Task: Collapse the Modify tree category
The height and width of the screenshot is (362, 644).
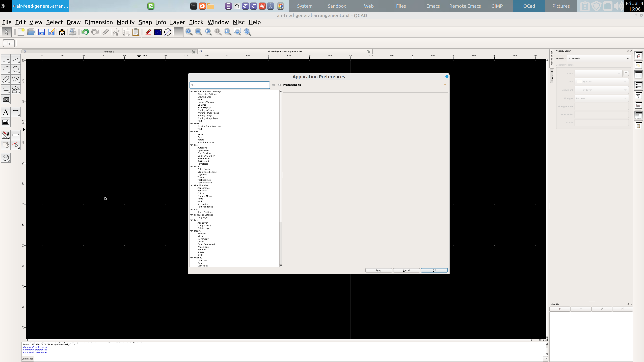Action: tap(192, 231)
